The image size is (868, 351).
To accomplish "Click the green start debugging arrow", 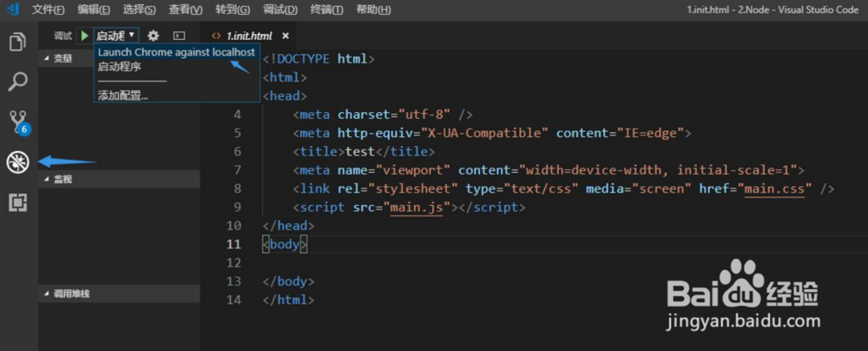I will [84, 36].
